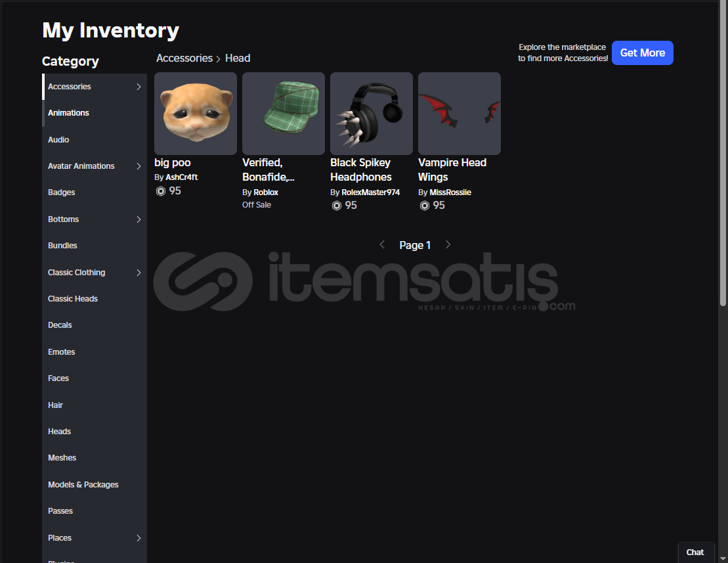Select the Emotes category
The width and height of the screenshot is (728, 563).
(x=95, y=351)
